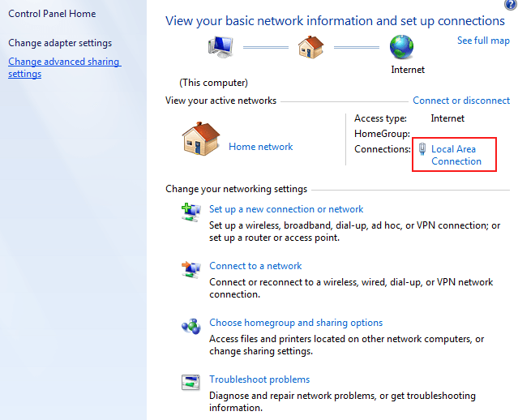The height and width of the screenshot is (420, 518).
Task: Click the Diagnose and repair network problems description
Action: click(x=342, y=401)
